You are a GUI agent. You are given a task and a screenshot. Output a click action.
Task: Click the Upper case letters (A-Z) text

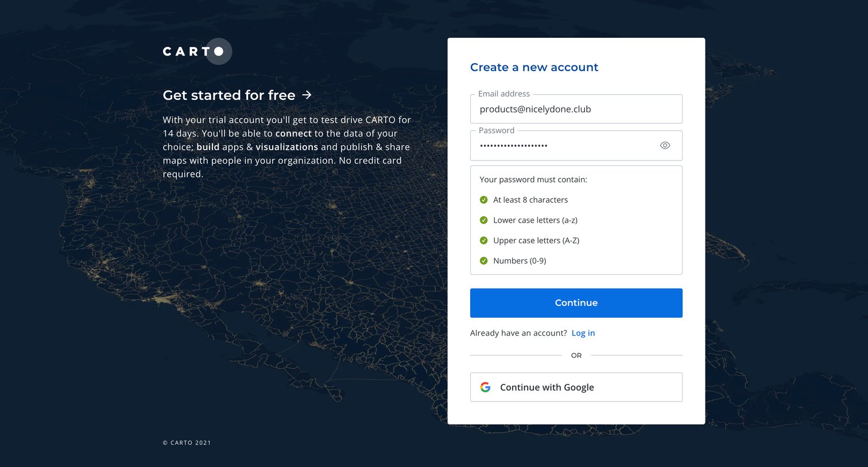pos(536,240)
